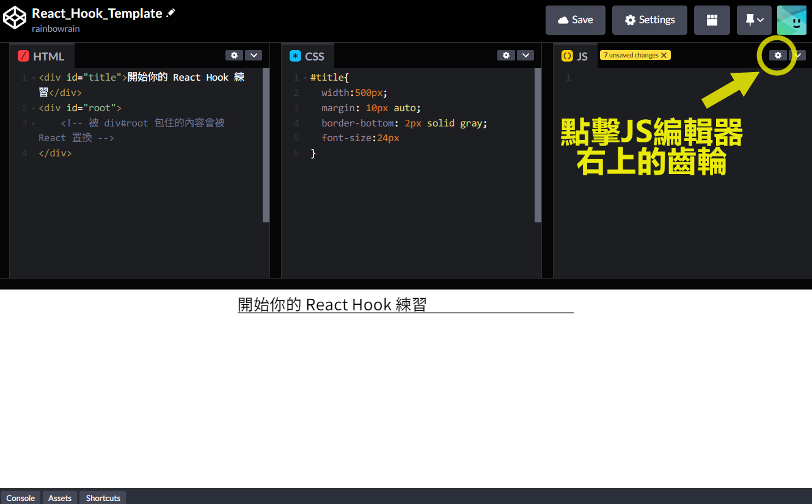
Task: Dismiss the 7 unsaved changes badge
Action: click(x=664, y=54)
